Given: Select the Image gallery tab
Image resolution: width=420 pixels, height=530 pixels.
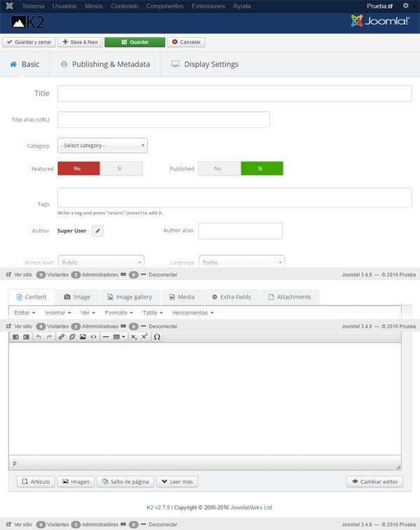Looking at the screenshot, I should click(129, 297).
